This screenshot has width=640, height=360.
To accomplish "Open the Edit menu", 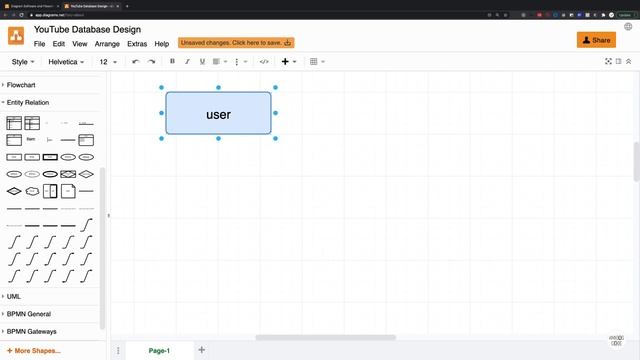I will [x=59, y=44].
